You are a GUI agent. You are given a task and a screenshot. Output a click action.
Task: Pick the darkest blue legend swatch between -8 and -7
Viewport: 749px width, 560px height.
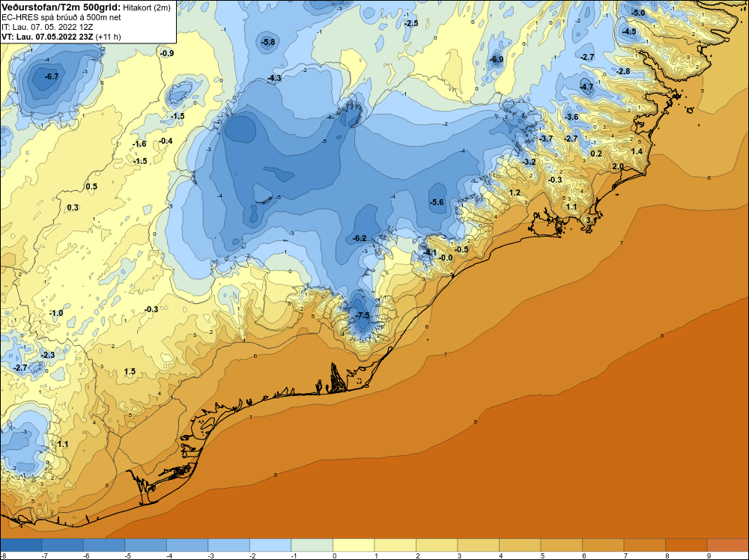[x=21, y=545]
